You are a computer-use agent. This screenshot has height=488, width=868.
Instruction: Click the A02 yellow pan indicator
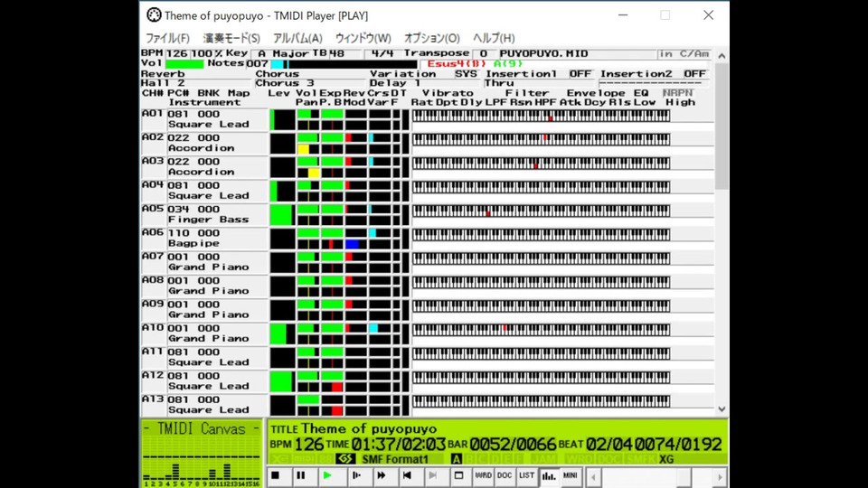[x=303, y=149]
